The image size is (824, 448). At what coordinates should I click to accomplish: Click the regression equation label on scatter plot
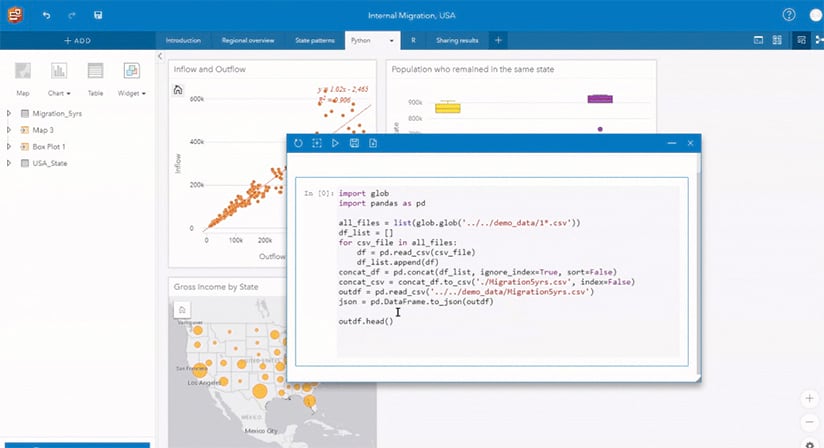click(343, 95)
